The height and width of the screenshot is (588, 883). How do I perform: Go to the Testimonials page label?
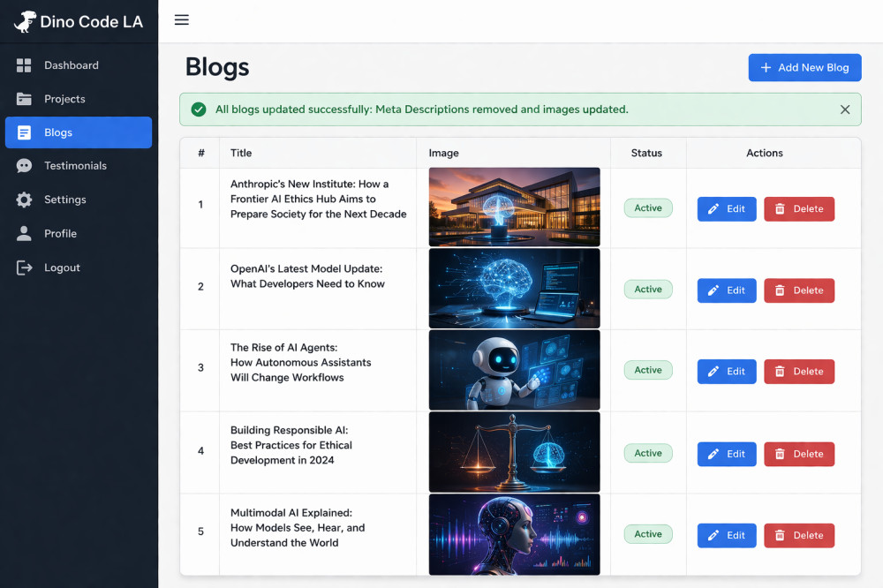pos(75,166)
